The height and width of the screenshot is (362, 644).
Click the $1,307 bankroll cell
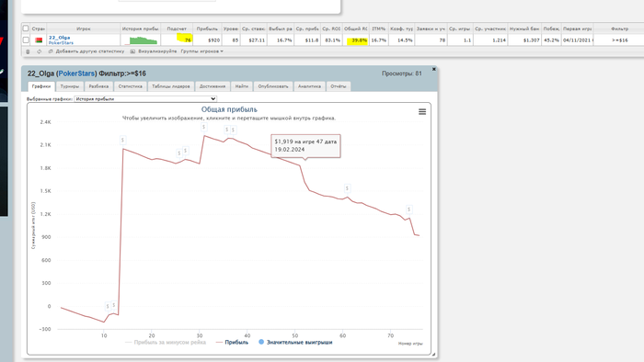tap(524, 40)
